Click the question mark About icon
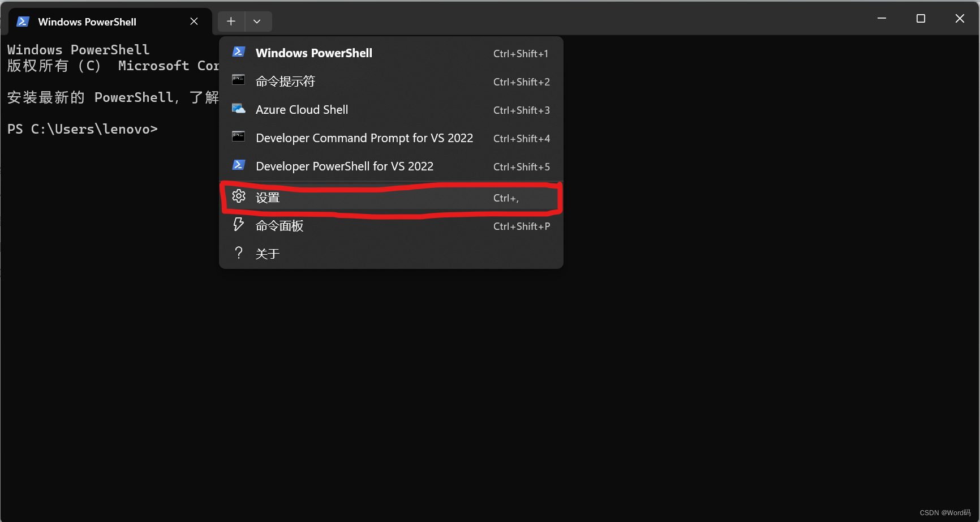The width and height of the screenshot is (980, 522). tap(239, 253)
